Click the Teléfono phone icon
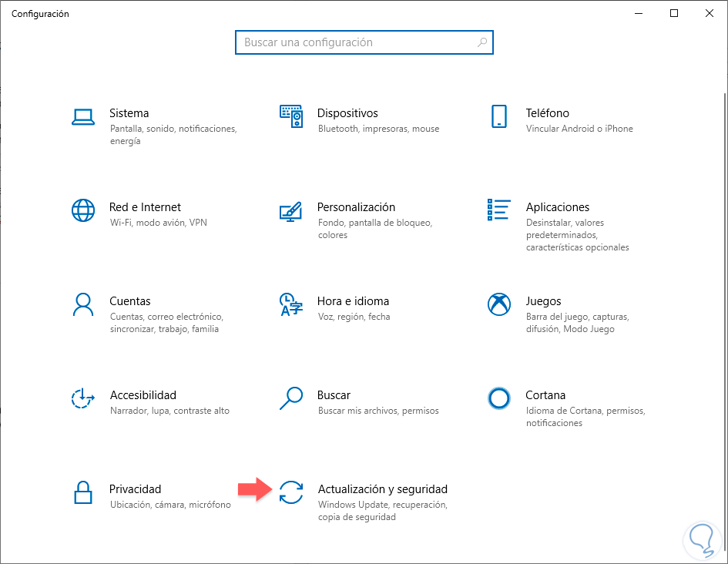The height and width of the screenshot is (564, 728). point(499,116)
